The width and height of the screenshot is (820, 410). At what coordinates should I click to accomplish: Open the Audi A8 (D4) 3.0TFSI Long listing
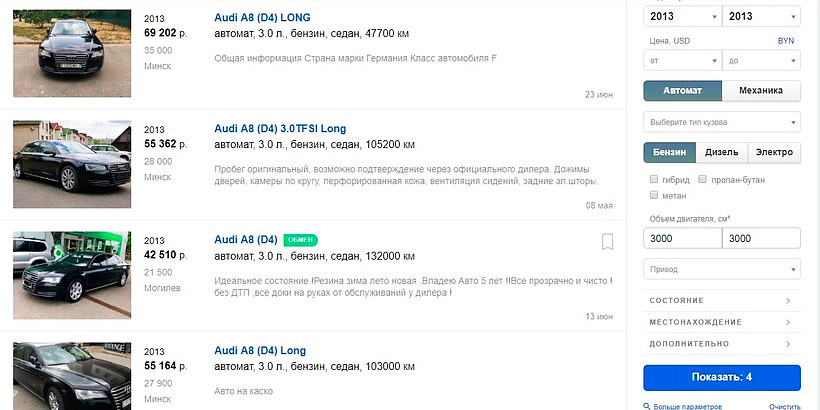[x=280, y=129]
